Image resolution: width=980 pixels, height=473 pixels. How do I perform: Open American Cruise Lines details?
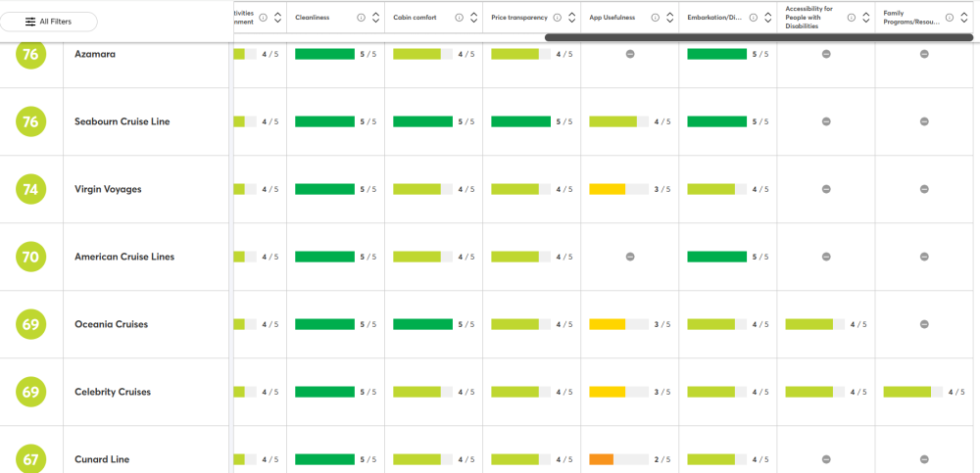point(124,257)
